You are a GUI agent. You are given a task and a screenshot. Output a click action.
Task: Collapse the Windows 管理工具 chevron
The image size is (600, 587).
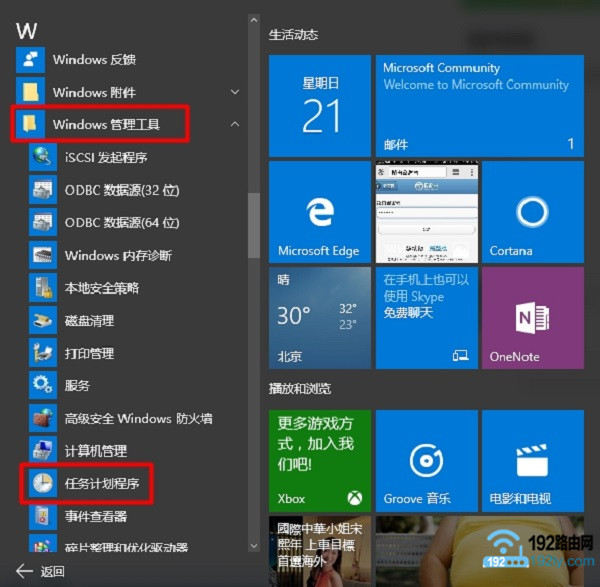pos(235,124)
